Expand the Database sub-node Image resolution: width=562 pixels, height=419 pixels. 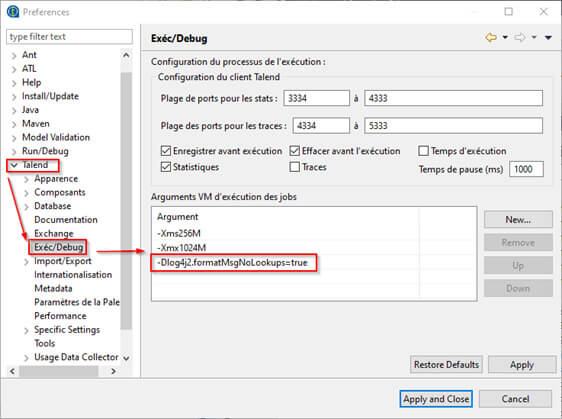(26, 206)
